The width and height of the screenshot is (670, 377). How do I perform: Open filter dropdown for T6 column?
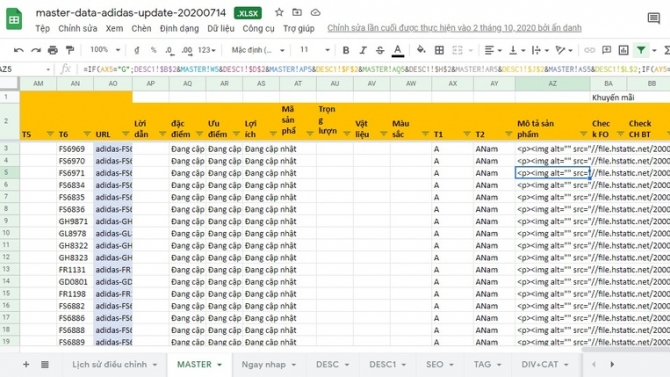tap(87, 134)
